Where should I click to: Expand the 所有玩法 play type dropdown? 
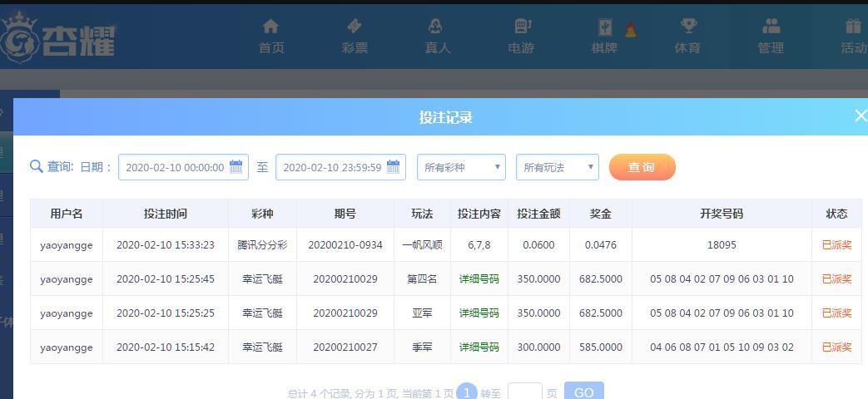click(557, 167)
